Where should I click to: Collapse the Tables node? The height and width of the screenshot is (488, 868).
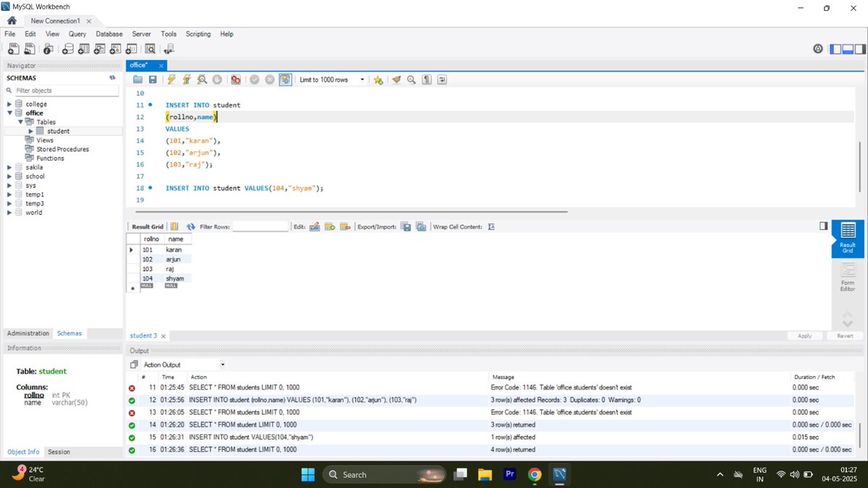click(21, 122)
